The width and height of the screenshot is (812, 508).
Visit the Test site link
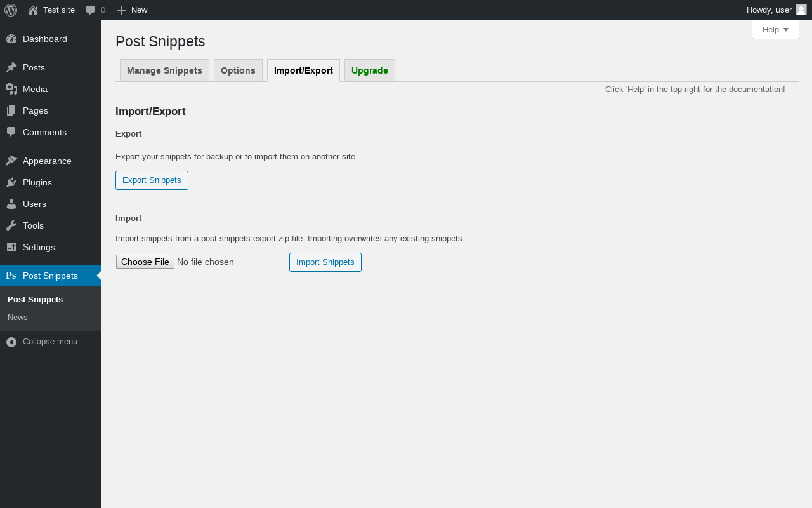click(59, 10)
